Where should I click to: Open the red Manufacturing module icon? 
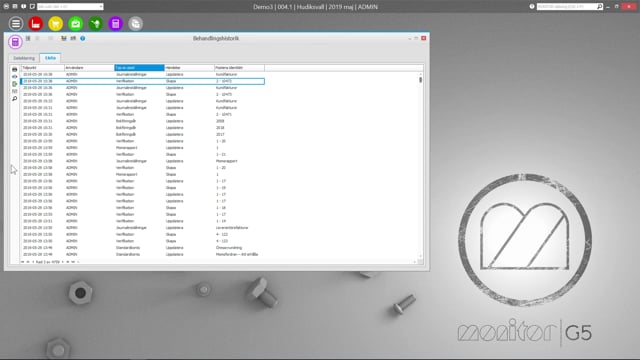[x=36, y=24]
